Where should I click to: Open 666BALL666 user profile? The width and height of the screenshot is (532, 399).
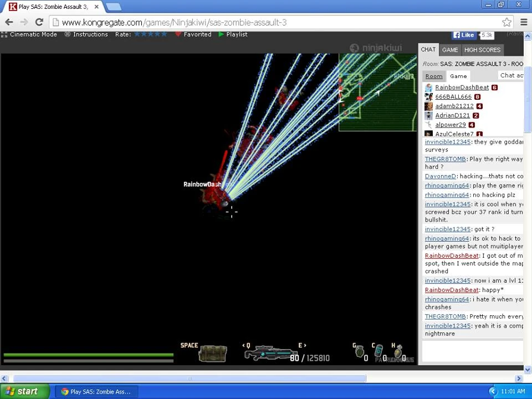tap(453, 96)
